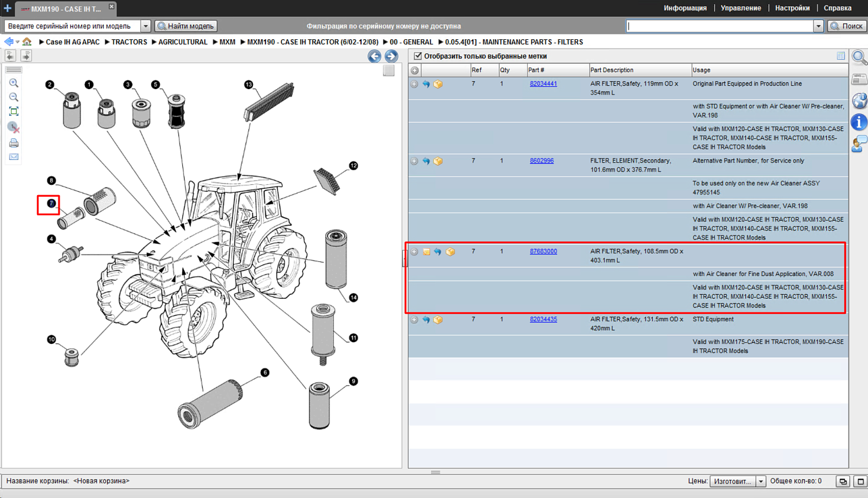
Task: Expand panel with the right-arrow icon
Action: 26,56
